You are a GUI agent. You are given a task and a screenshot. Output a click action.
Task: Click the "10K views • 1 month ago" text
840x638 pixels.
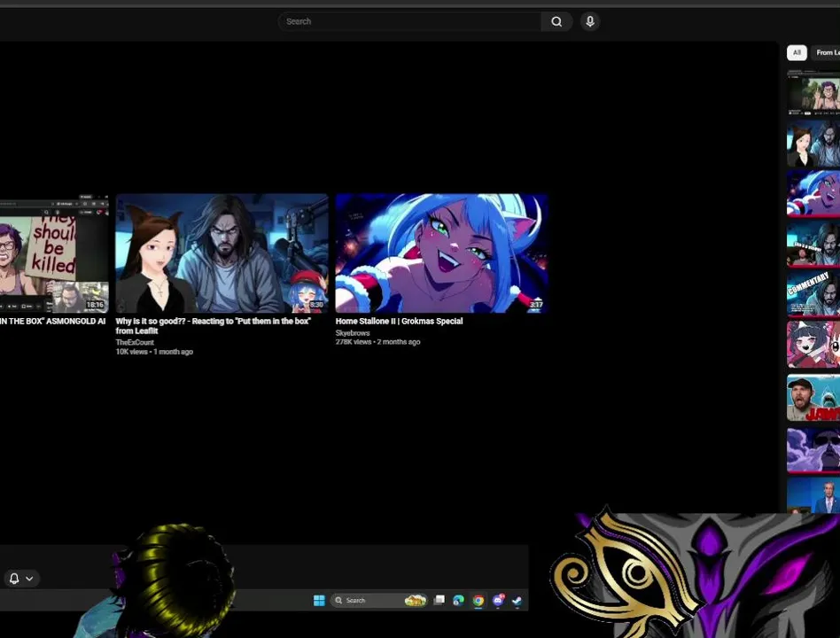[154, 352]
